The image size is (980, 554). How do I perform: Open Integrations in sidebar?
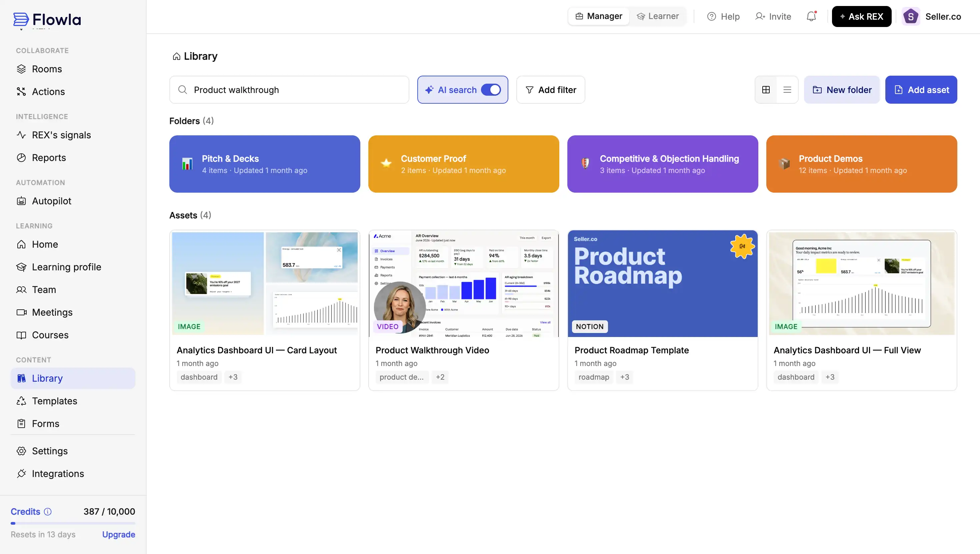tap(73, 474)
